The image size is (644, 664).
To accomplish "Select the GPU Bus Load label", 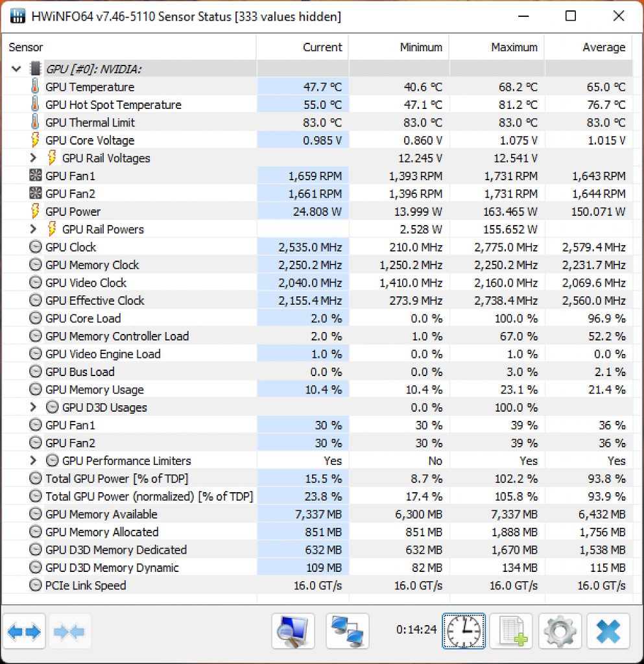I will [x=80, y=372].
